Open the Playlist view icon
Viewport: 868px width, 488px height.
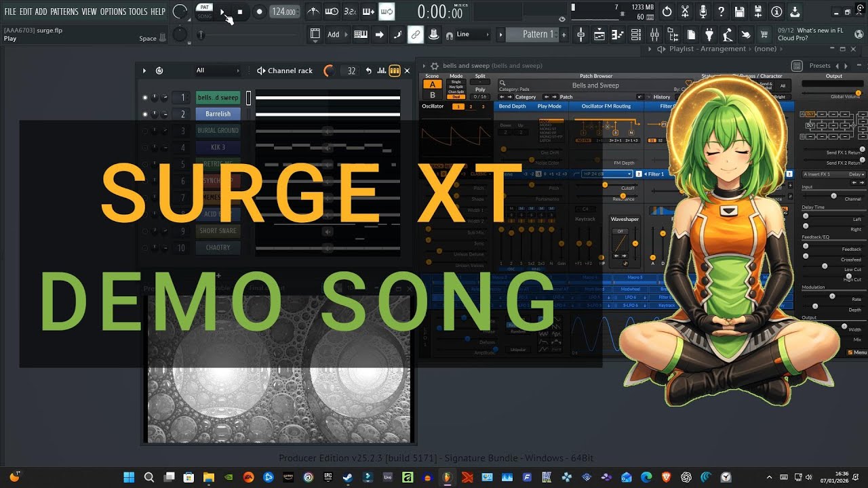(599, 35)
